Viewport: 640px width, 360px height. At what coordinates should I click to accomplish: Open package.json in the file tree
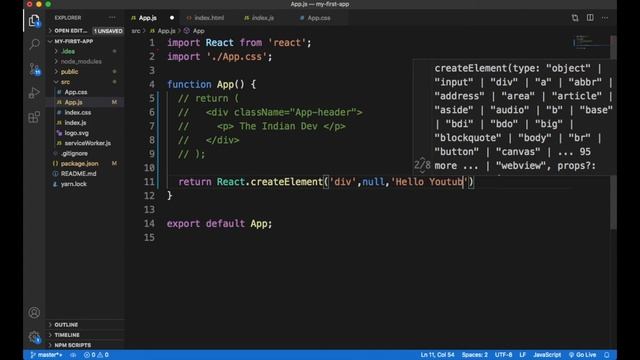(79, 164)
